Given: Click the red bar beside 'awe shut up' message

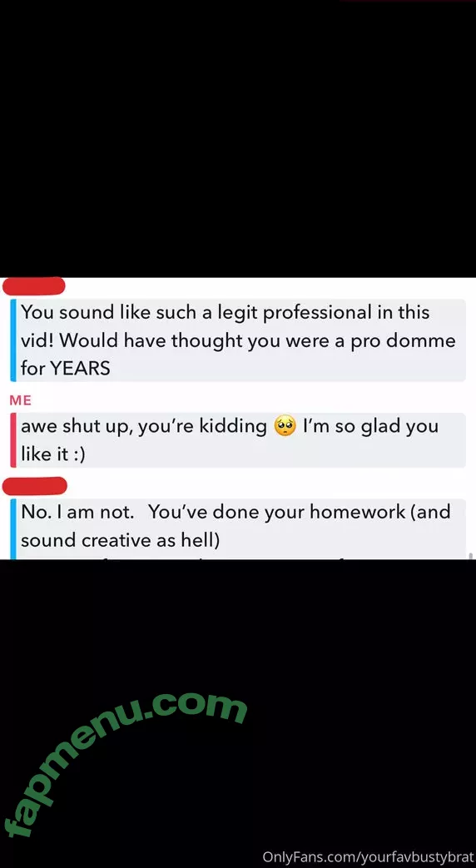Looking at the screenshot, I should pyautogui.click(x=12, y=440).
